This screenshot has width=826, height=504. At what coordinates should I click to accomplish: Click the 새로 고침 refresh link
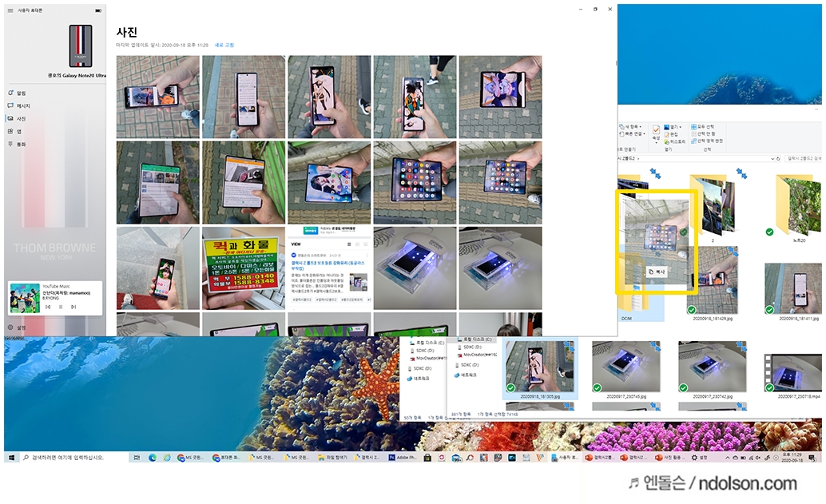224,46
